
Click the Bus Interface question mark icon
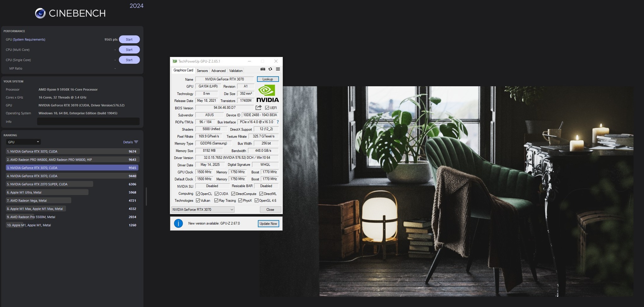[x=278, y=122]
